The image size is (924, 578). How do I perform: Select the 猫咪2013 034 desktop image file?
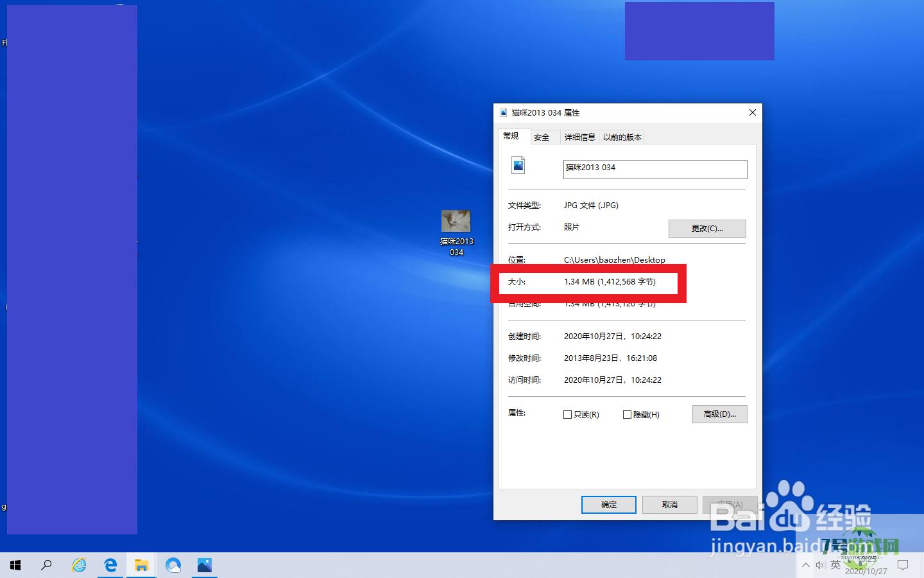coord(456,232)
